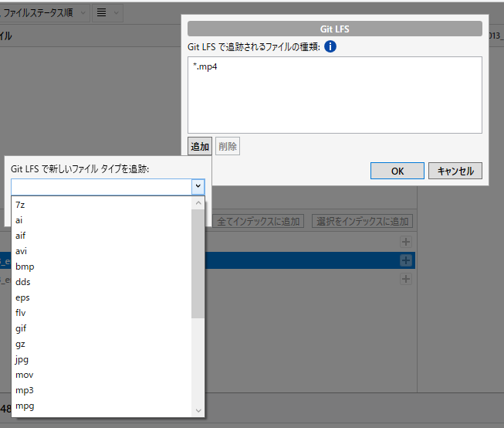Click the plus icon below the highlighted row
The height and width of the screenshot is (428, 504).
406,279
